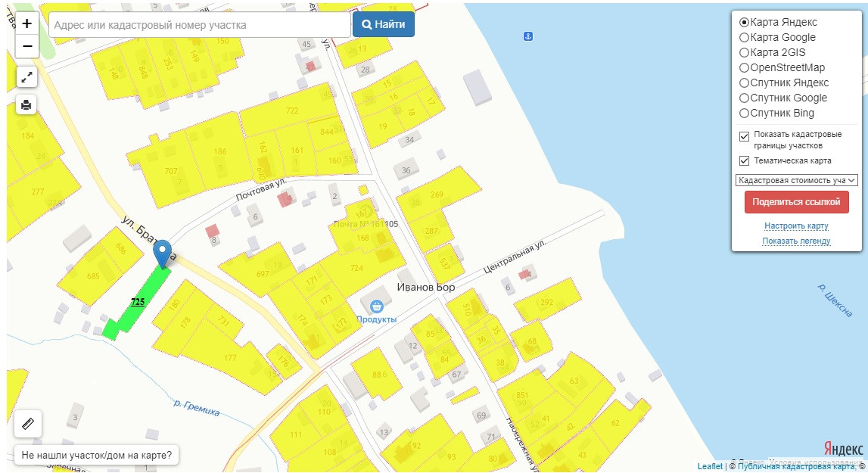Open the Leaflet attribution link
The width and height of the screenshot is (868, 473).
tap(710, 466)
